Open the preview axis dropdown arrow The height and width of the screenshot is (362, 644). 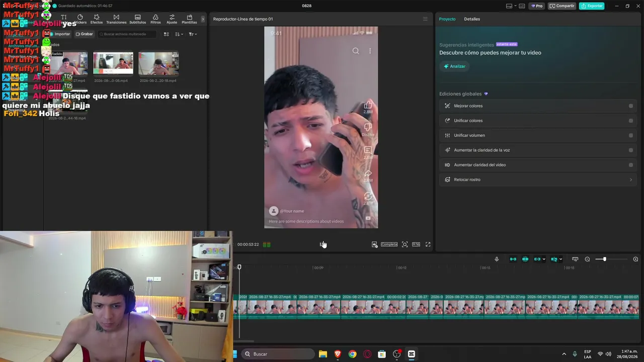coord(560,259)
